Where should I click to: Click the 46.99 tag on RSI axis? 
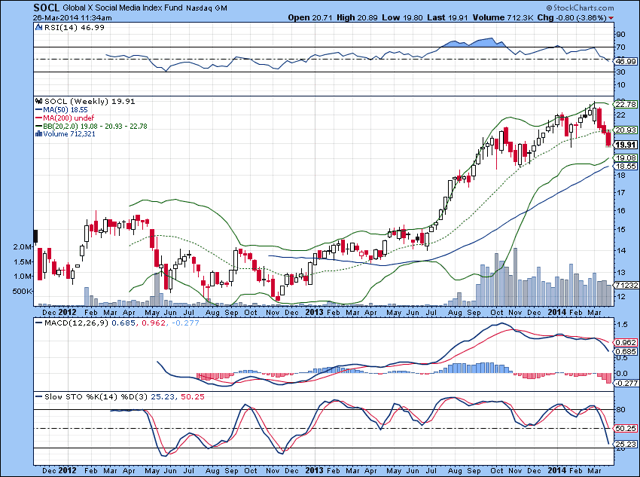pyautogui.click(x=625, y=61)
